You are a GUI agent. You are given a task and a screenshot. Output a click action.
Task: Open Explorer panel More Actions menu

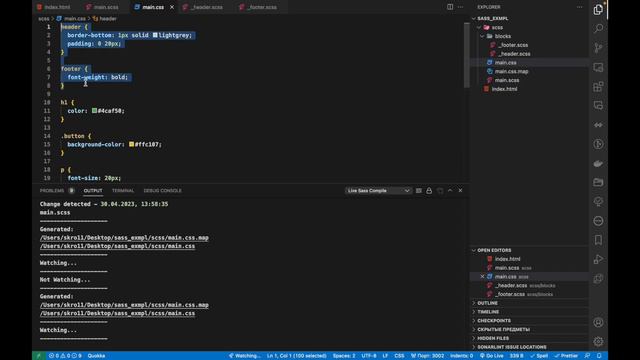[580, 7]
